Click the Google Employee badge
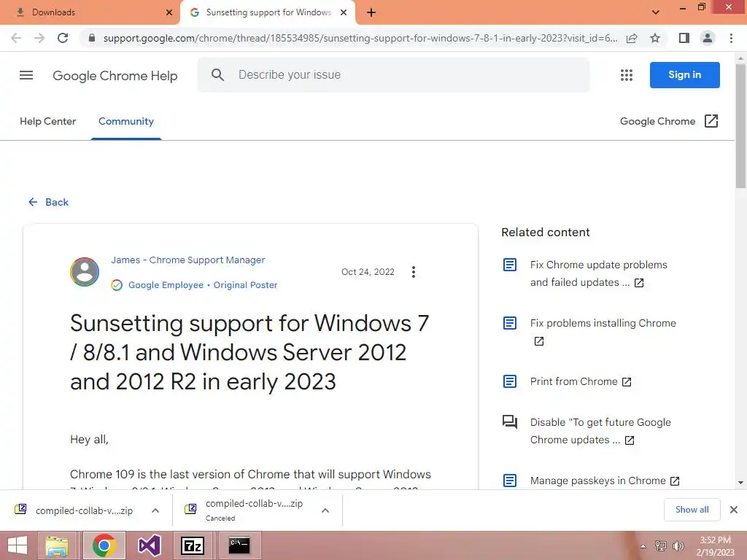 coord(166,285)
